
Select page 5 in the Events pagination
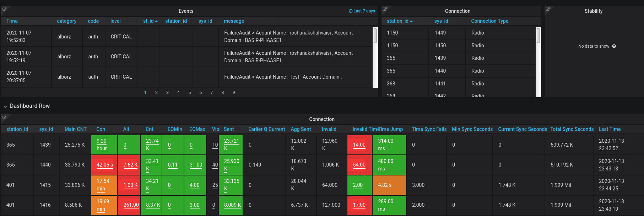pyautogui.click(x=189, y=93)
